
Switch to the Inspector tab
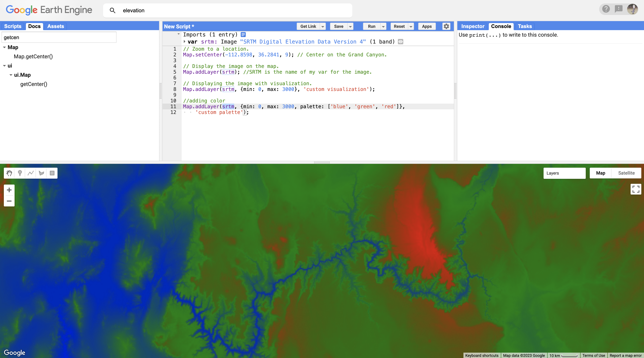point(472,26)
